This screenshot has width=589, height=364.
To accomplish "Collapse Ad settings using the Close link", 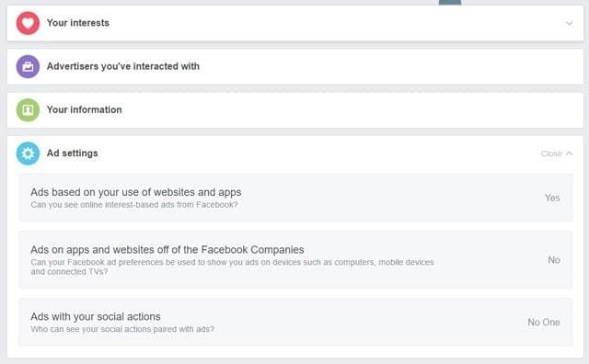I will pos(551,154).
